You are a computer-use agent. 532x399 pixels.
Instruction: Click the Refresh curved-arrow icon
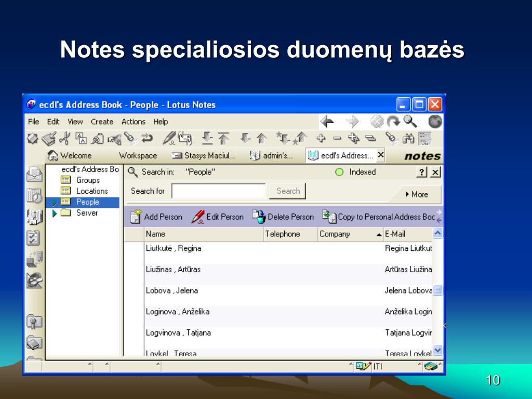pos(394,121)
